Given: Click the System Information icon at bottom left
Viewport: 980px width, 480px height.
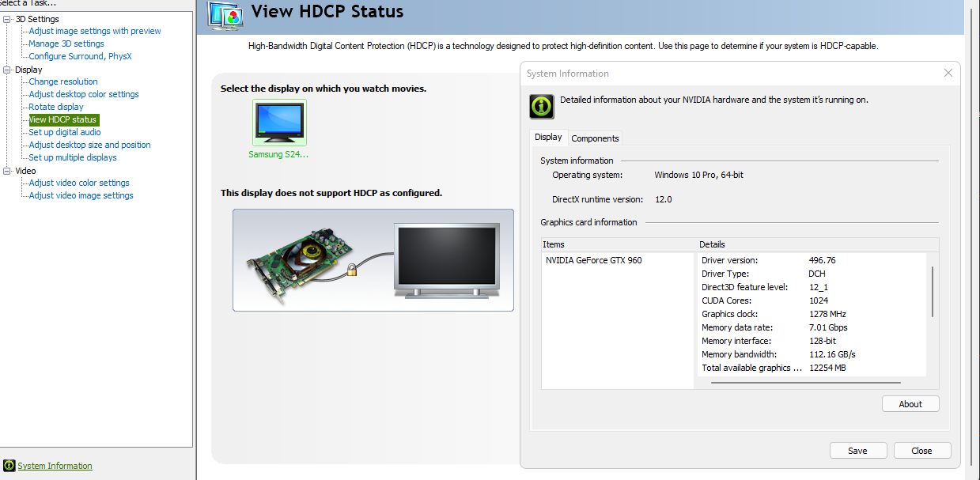Looking at the screenshot, I should 9,466.
